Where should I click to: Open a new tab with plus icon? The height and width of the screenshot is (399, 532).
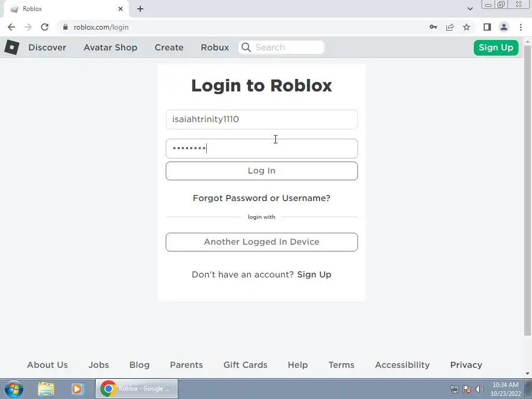click(x=140, y=9)
